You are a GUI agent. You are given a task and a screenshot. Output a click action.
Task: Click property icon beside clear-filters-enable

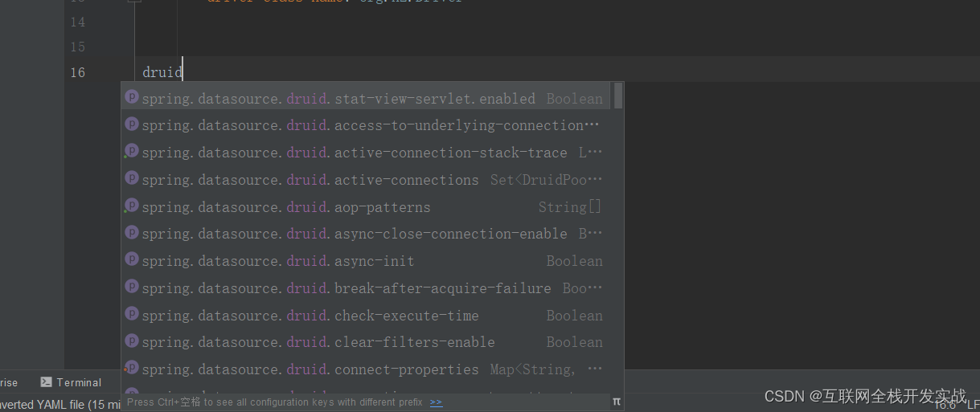click(132, 341)
